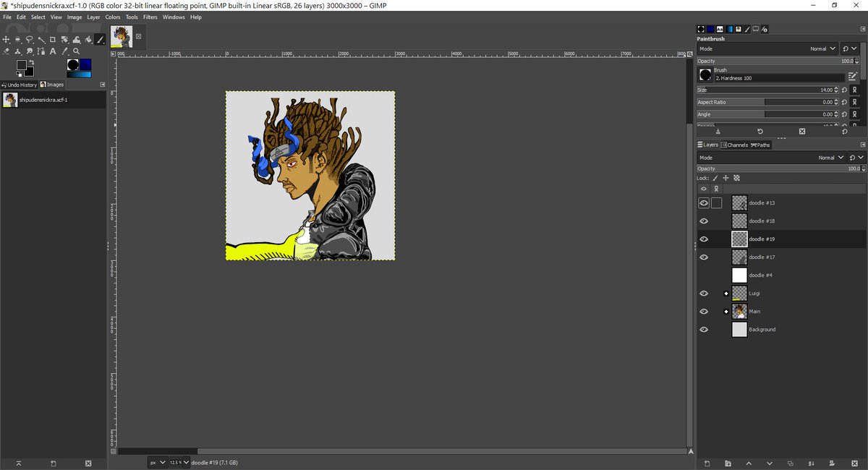Open the Tool Options panel configuration menu
868x470 pixels.
point(862,29)
